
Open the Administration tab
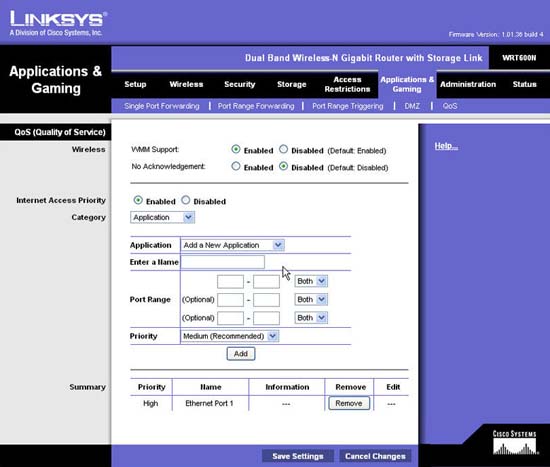click(468, 84)
